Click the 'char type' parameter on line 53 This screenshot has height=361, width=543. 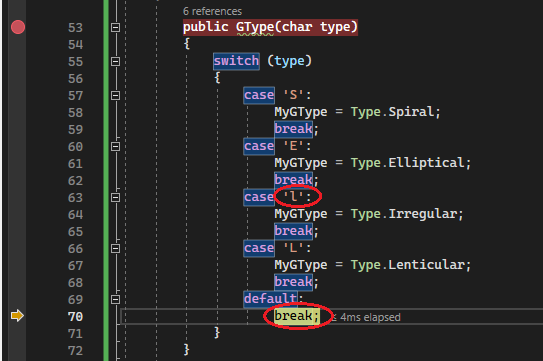click(x=316, y=27)
